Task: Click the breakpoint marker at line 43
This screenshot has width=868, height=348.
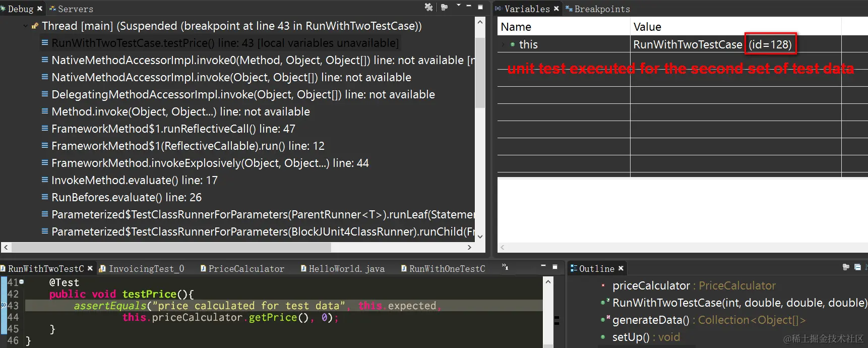Action: 3,305
